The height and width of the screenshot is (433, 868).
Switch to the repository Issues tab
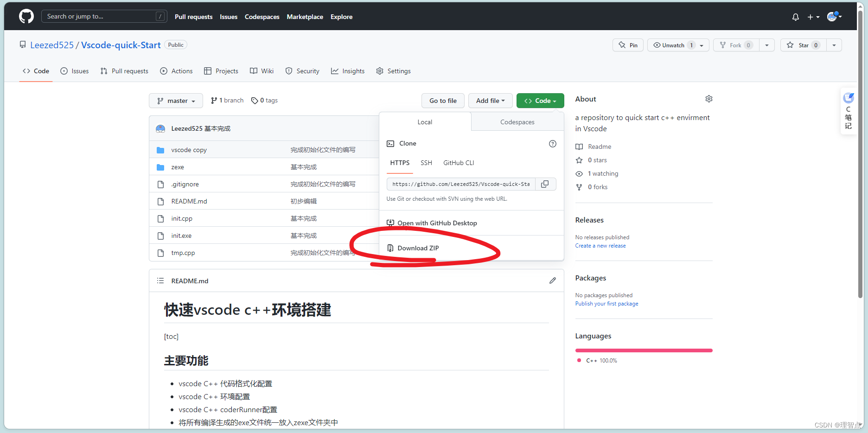pos(75,71)
